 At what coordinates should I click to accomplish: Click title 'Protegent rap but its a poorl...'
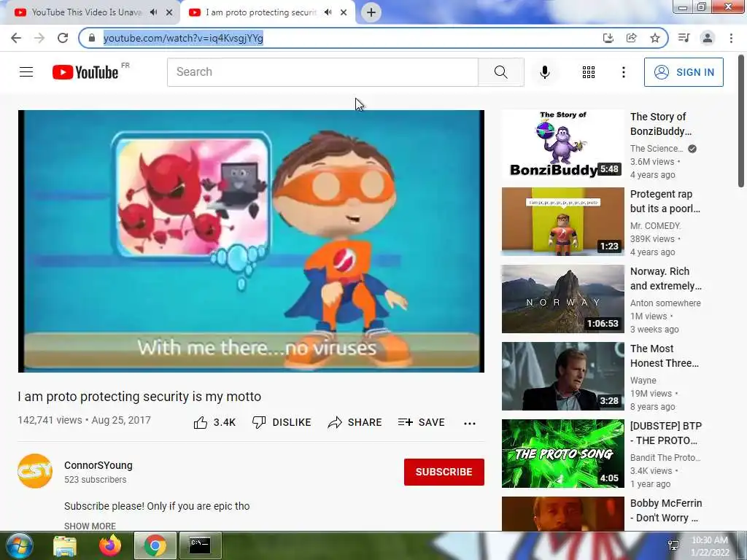click(665, 201)
